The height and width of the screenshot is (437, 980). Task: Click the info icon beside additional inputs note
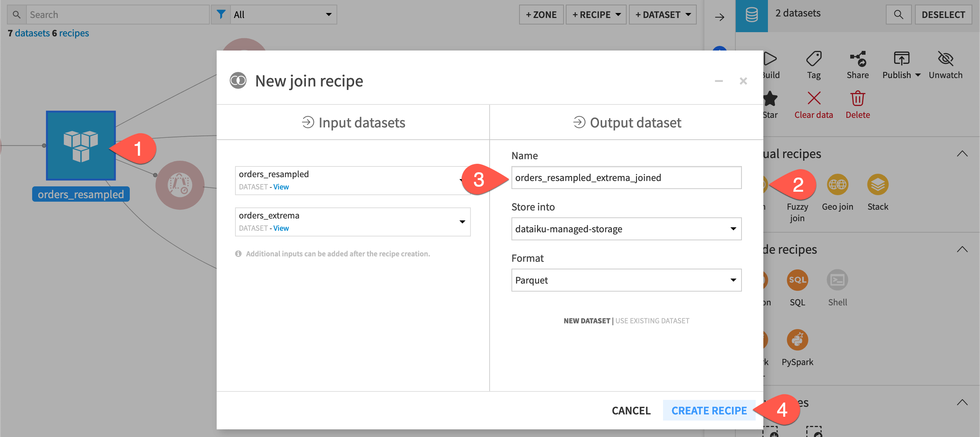coord(238,254)
